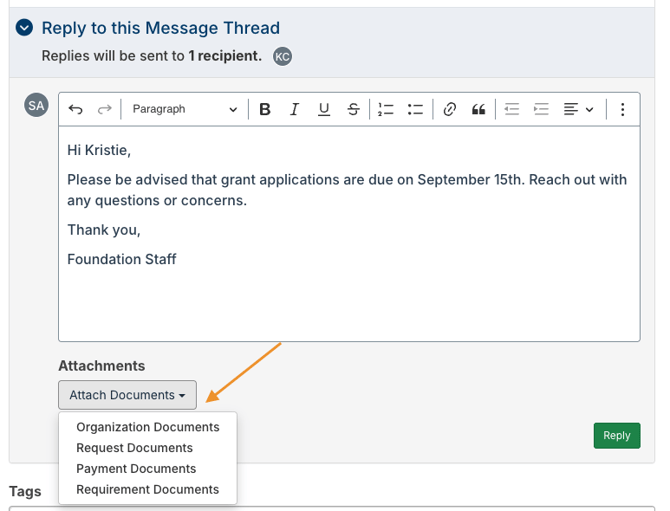
Task: Click the redo arrow icon
Action: (x=104, y=109)
